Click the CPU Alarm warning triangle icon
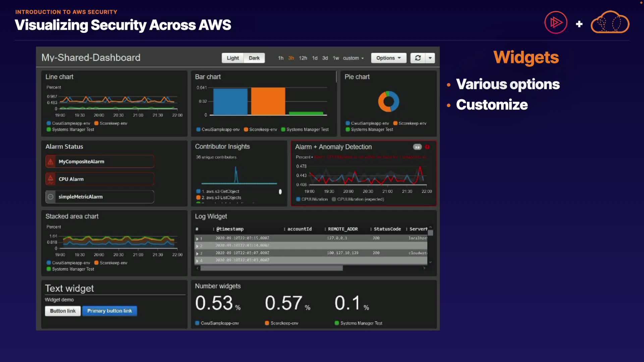 [x=51, y=179]
